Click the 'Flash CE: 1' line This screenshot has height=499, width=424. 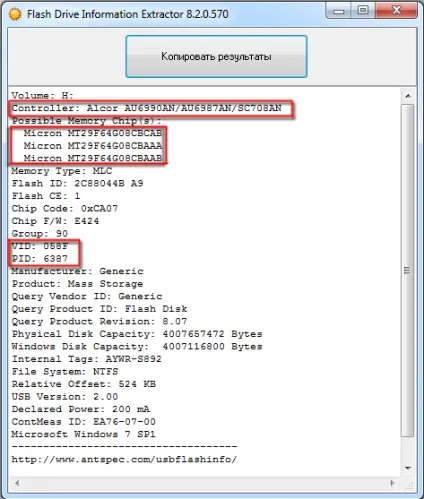(46, 196)
